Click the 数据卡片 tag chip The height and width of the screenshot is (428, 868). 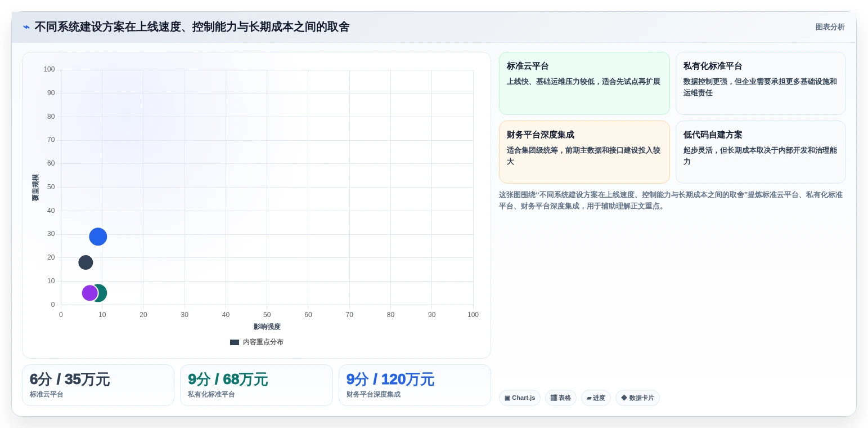coord(637,398)
